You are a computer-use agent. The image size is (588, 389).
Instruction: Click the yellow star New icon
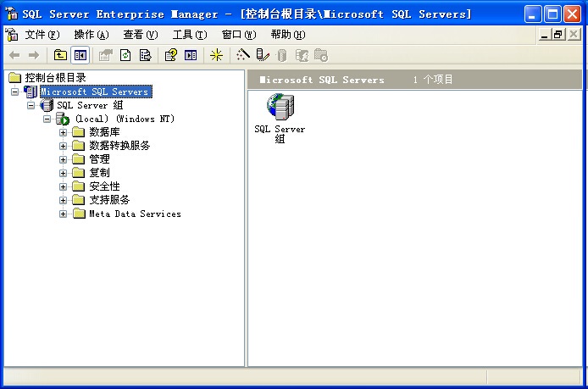coord(216,56)
